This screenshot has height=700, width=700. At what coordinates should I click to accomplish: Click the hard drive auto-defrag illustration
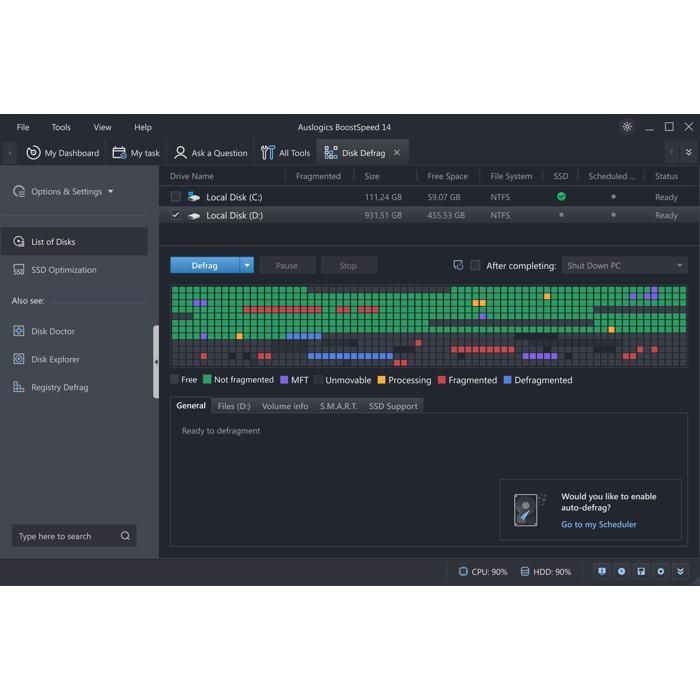pyautogui.click(x=529, y=510)
